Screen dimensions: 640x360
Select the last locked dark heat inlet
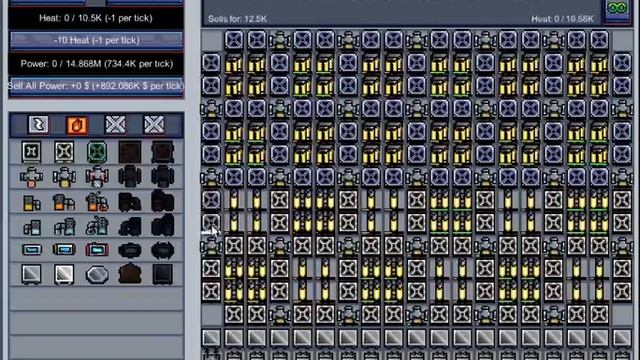[x=162, y=201]
